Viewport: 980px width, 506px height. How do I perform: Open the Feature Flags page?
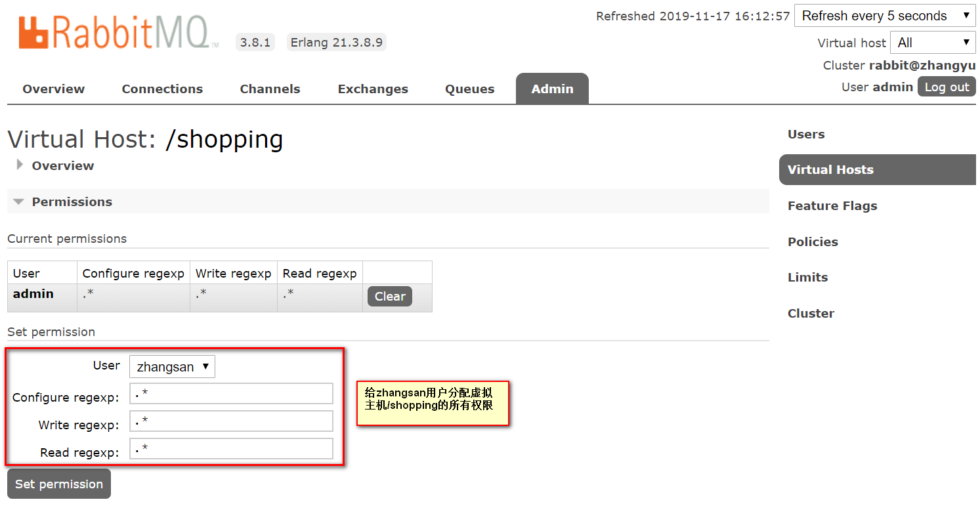click(x=832, y=205)
